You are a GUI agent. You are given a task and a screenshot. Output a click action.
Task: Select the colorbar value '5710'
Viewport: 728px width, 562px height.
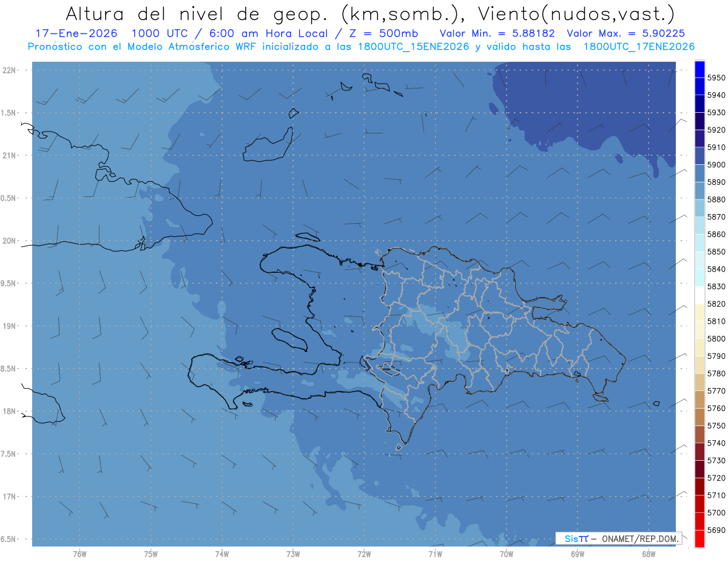pyautogui.click(x=716, y=495)
